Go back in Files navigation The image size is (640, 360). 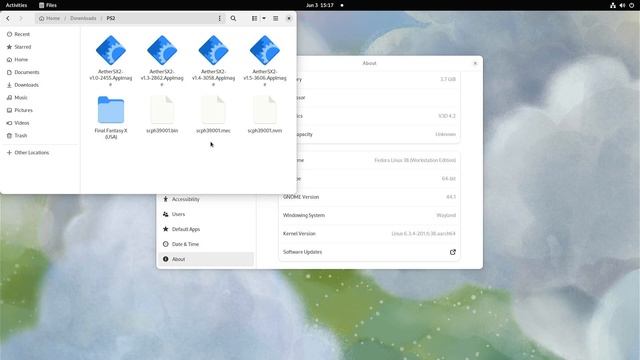point(8,18)
